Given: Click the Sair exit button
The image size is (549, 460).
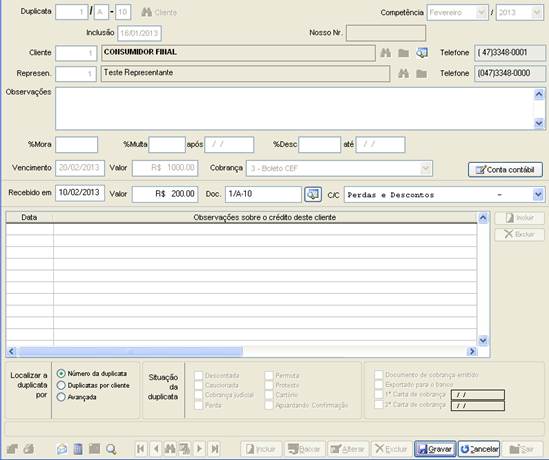Looking at the screenshot, I should (522, 449).
